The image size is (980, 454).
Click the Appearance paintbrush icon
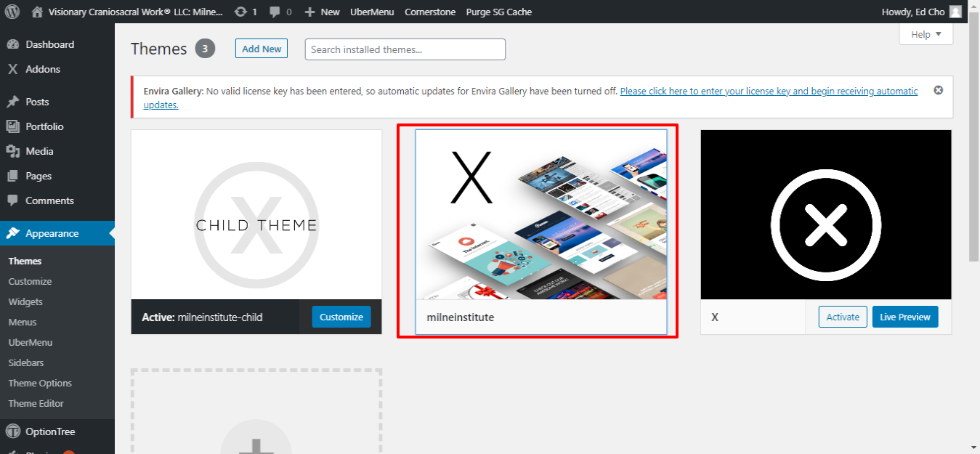click(12, 233)
